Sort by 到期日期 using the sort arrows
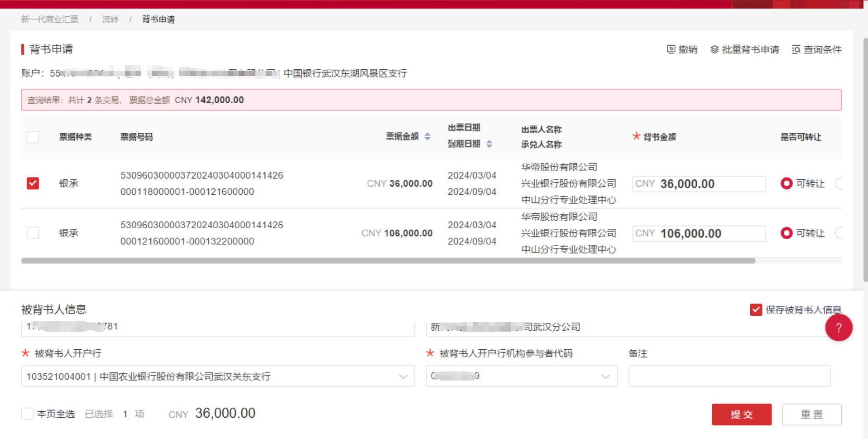This screenshot has height=439, width=868. click(489, 144)
